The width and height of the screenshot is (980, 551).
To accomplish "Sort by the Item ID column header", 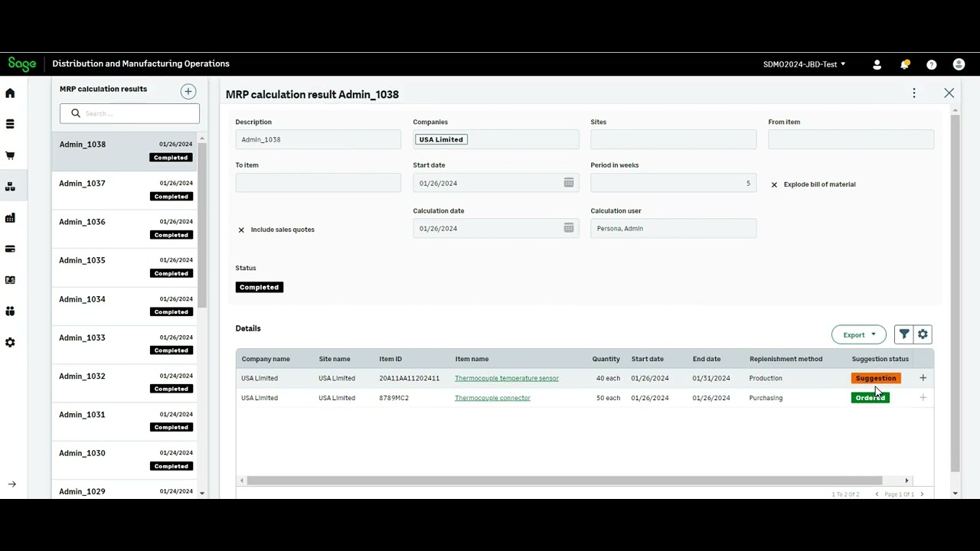I will tap(390, 359).
